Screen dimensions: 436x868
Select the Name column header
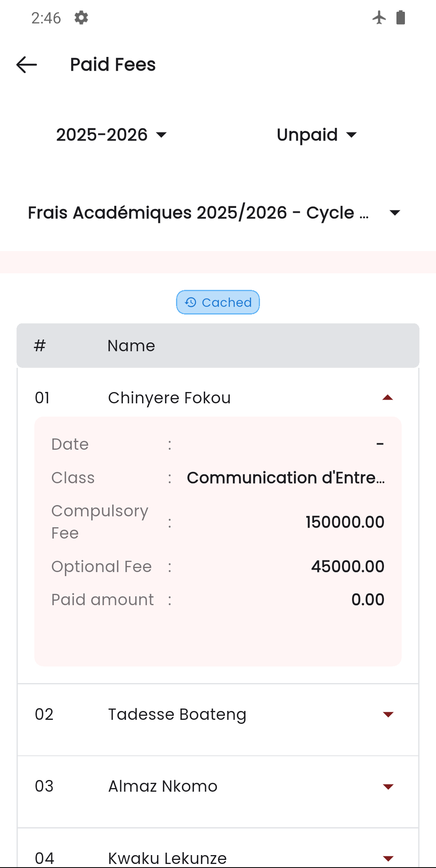point(131,345)
